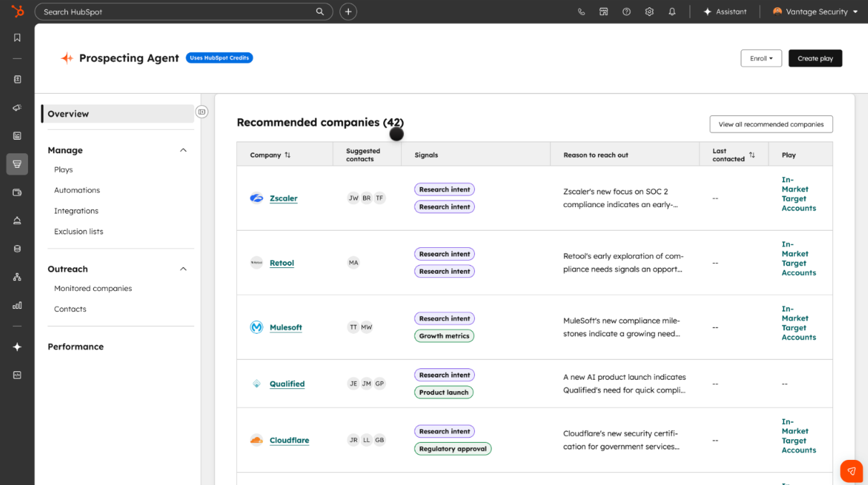Open the HubSpot sprocket logo home
Screen dimensions: 868x485
coord(17,11)
